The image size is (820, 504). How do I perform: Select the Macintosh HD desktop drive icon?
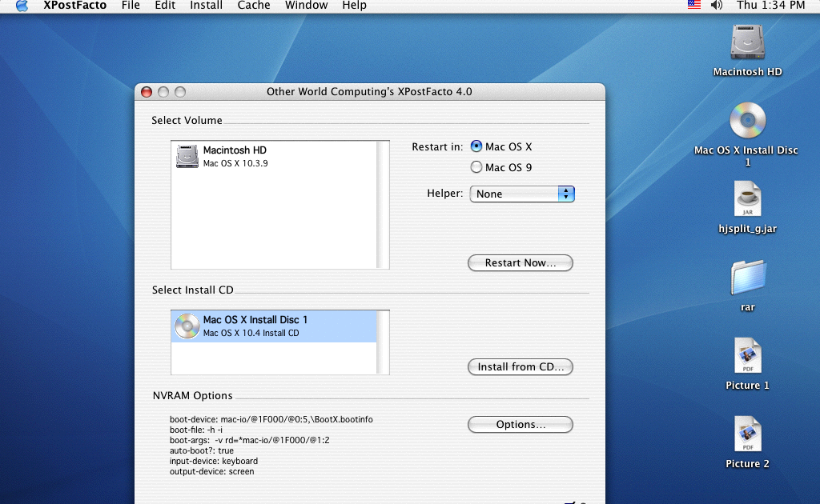[x=747, y=43]
